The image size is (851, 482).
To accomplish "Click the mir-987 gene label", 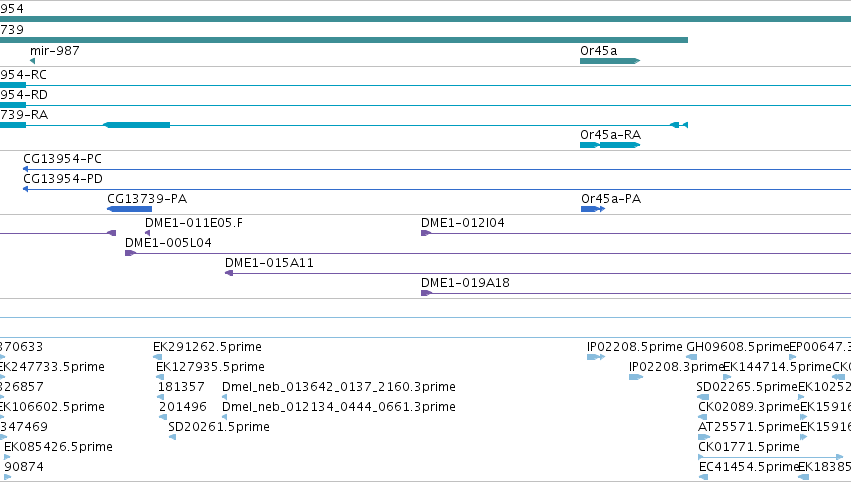I will 54,50.
